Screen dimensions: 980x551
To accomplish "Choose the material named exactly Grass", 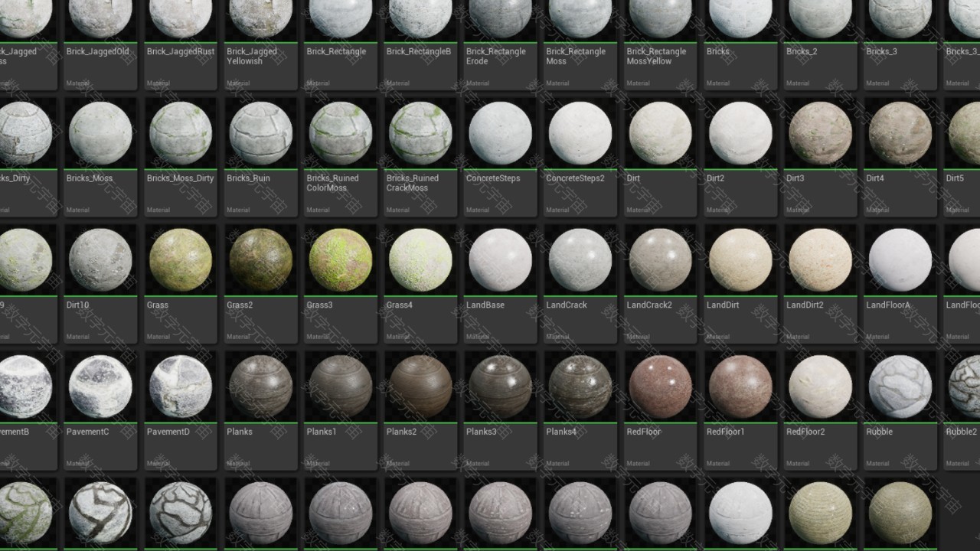I will tap(181, 283).
